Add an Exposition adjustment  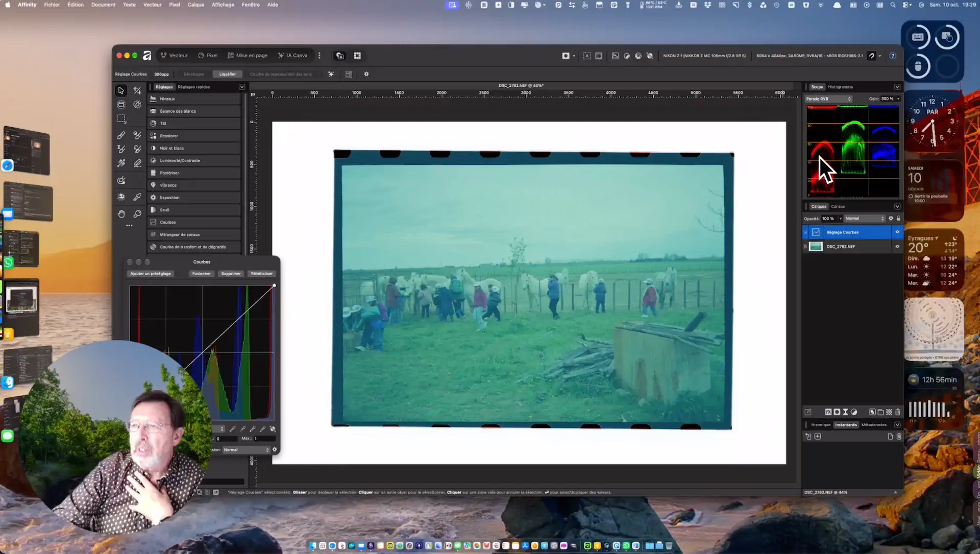(194, 198)
